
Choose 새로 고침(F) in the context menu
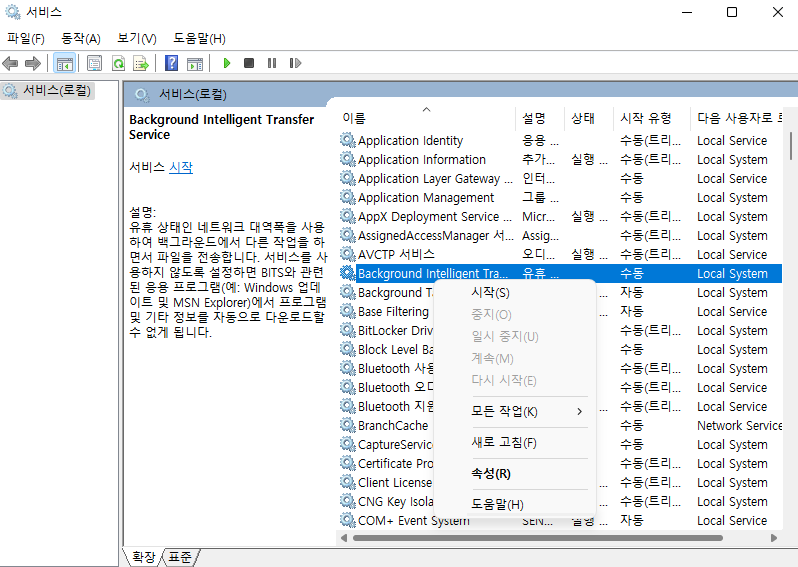coord(515,442)
